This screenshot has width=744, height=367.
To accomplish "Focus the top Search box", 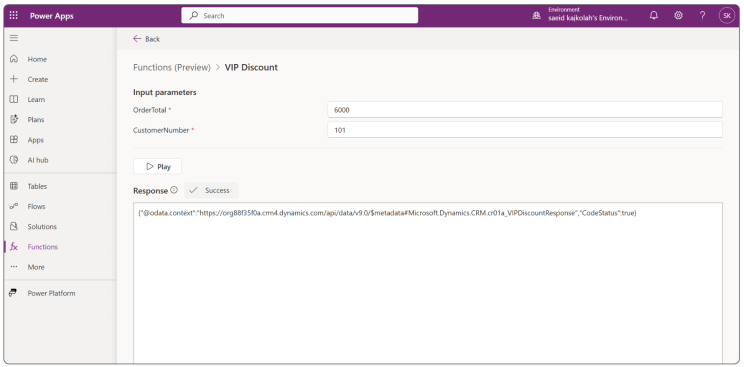I will (x=299, y=15).
